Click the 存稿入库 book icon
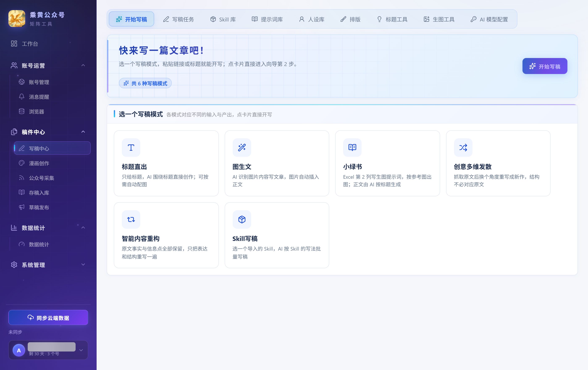Image resolution: width=588 pixels, height=370 pixels. [21, 192]
